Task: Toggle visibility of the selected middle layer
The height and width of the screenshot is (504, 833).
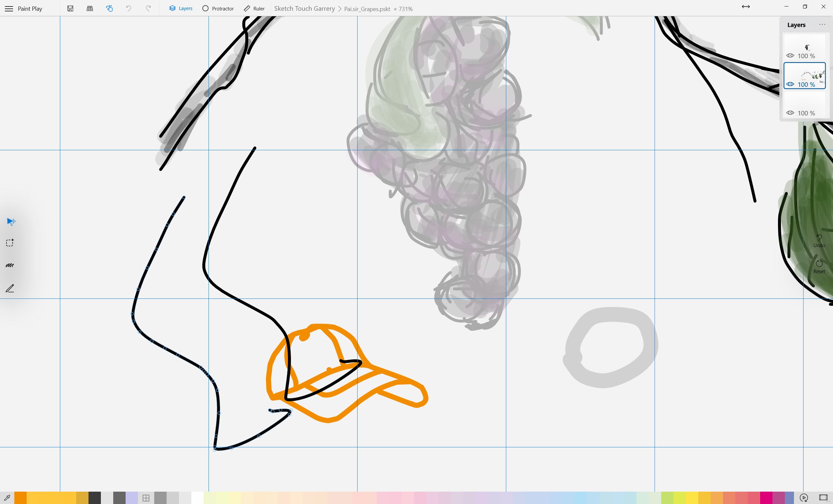Action: (790, 85)
